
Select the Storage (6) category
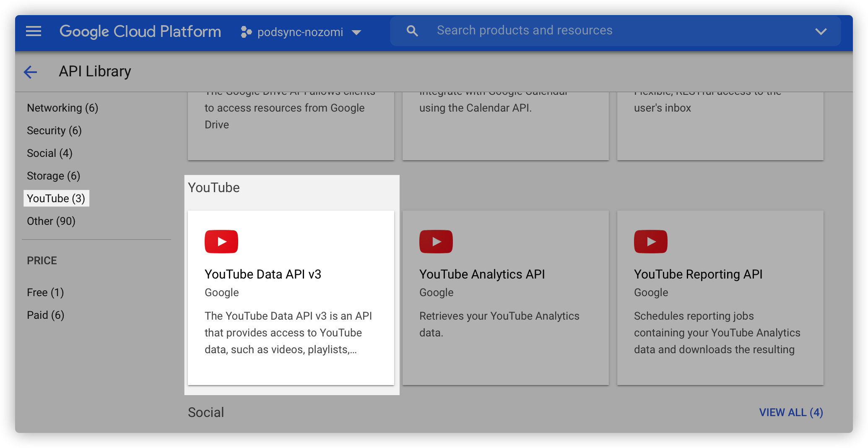[x=53, y=176]
